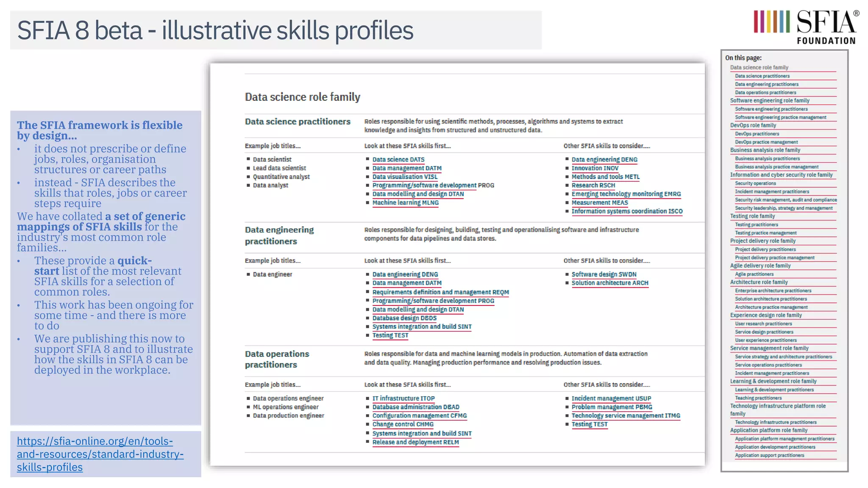Open Testing practice management entry
868x488 pixels.
click(x=766, y=233)
